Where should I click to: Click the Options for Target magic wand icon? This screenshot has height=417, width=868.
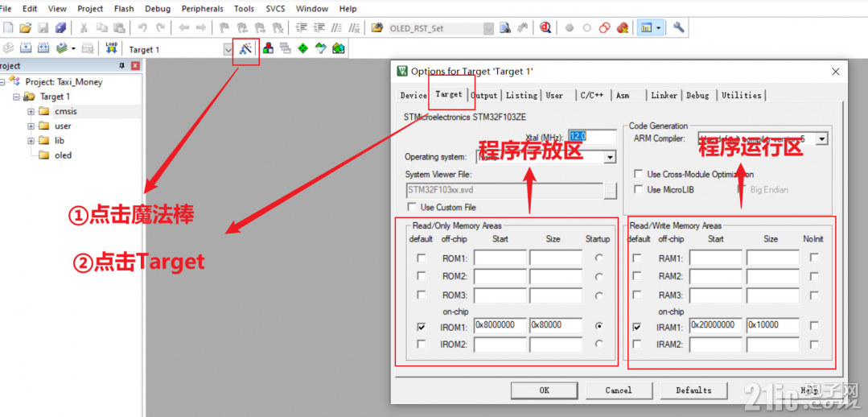tap(245, 49)
